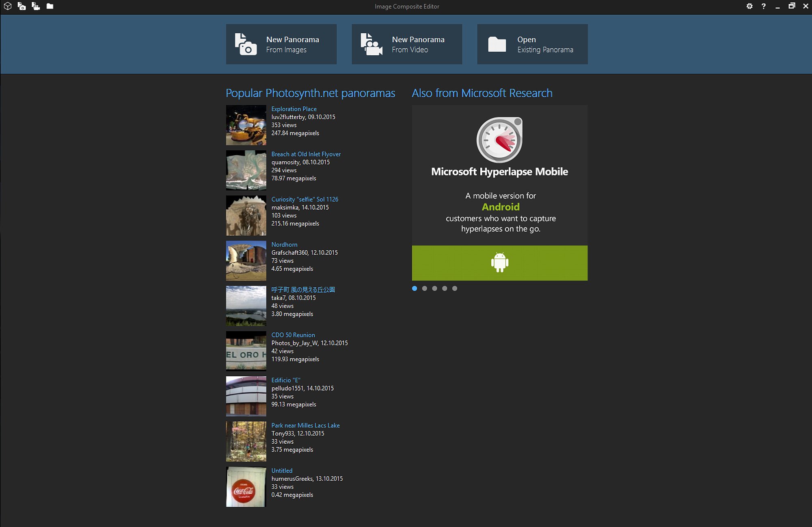
Task: Click New Panorama From Images button
Action: 281,44
